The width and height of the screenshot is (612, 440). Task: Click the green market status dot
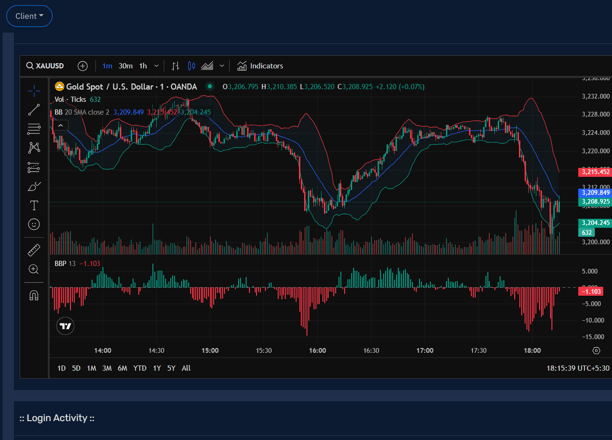point(210,86)
